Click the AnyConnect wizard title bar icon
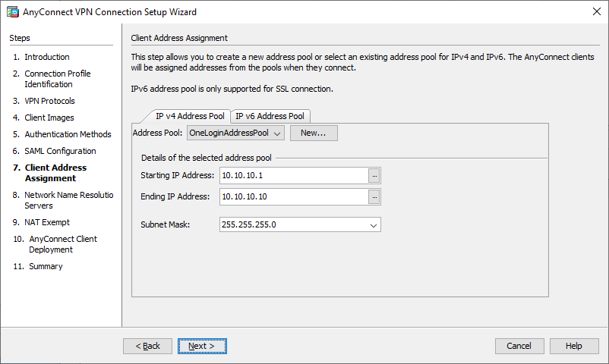609x364 pixels. tap(13, 12)
